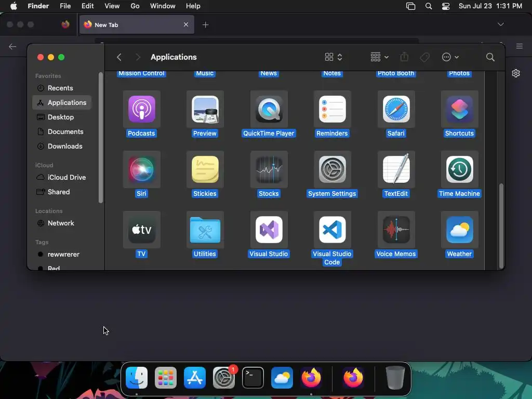Click the Finder icon in the Dock
Image resolution: width=532 pixels, height=399 pixels.
pyautogui.click(x=137, y=377)
